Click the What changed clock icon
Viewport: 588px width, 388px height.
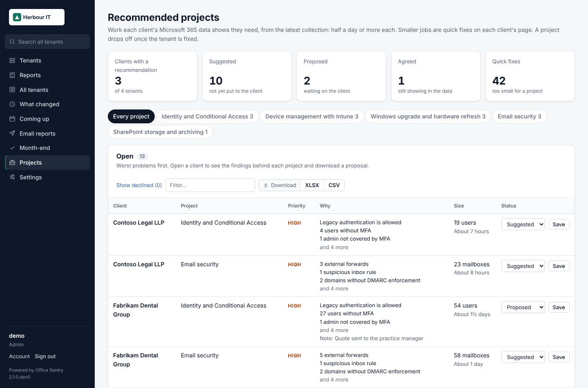pos(12,104)
